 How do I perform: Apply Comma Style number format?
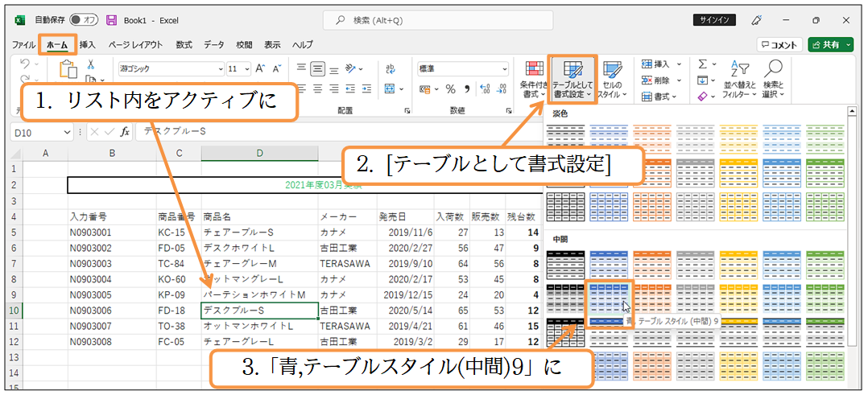pos(467,88)
